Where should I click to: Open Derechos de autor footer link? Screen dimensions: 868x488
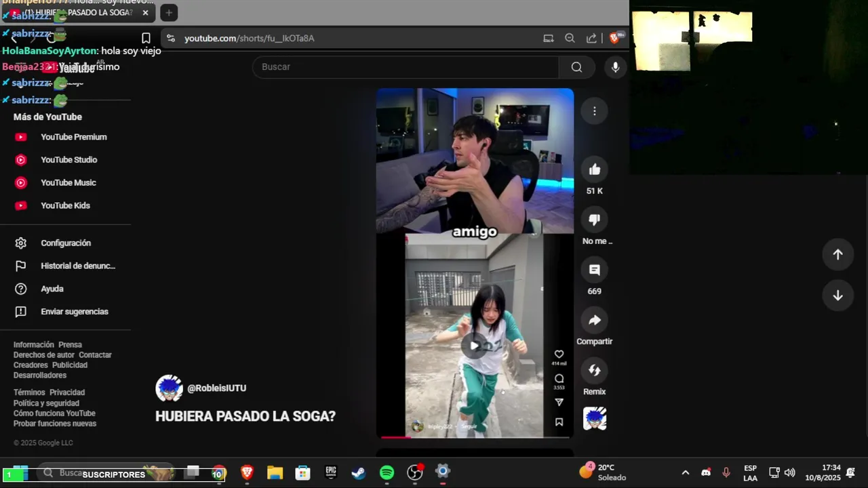pos(44,355)
